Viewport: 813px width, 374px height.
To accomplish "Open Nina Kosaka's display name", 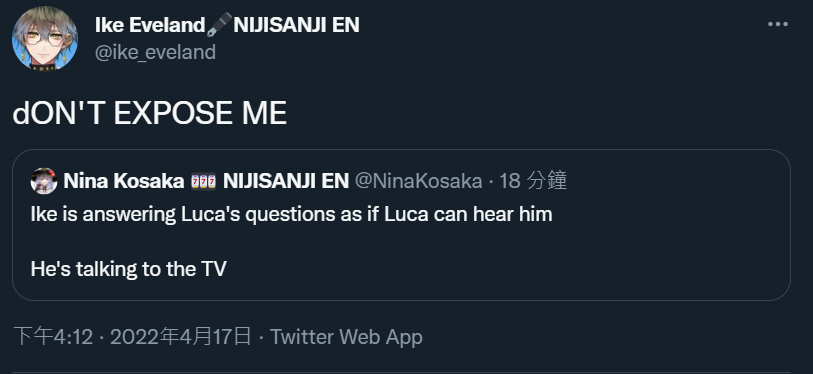I will point(123,181).
